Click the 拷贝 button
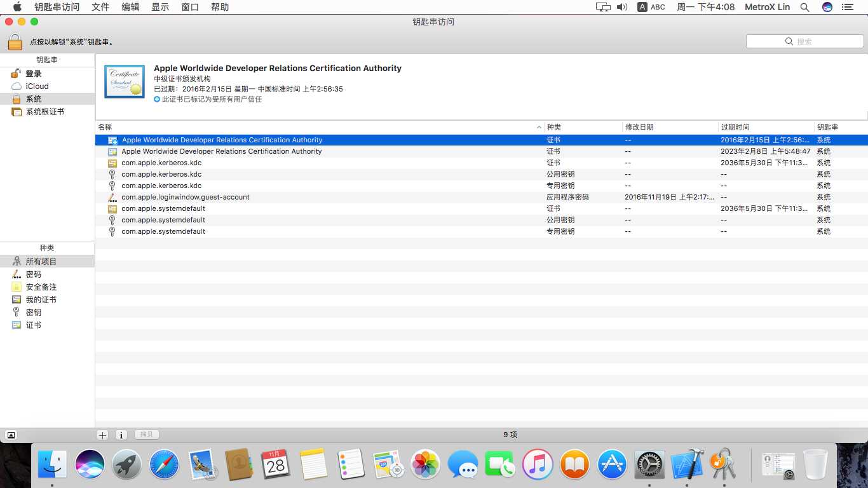 147,435
